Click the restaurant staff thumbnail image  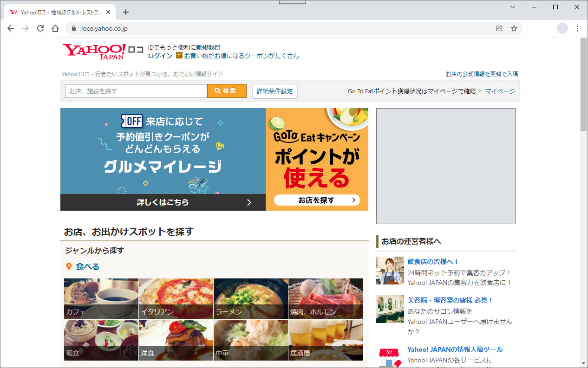tap(390, 271)
